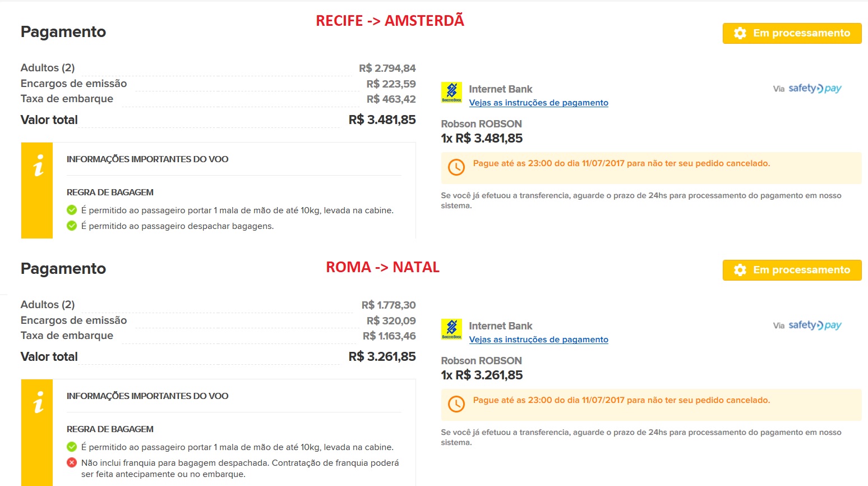
Task: Click the clock icon in first deadline notice
Action: (x=456, y=167)
